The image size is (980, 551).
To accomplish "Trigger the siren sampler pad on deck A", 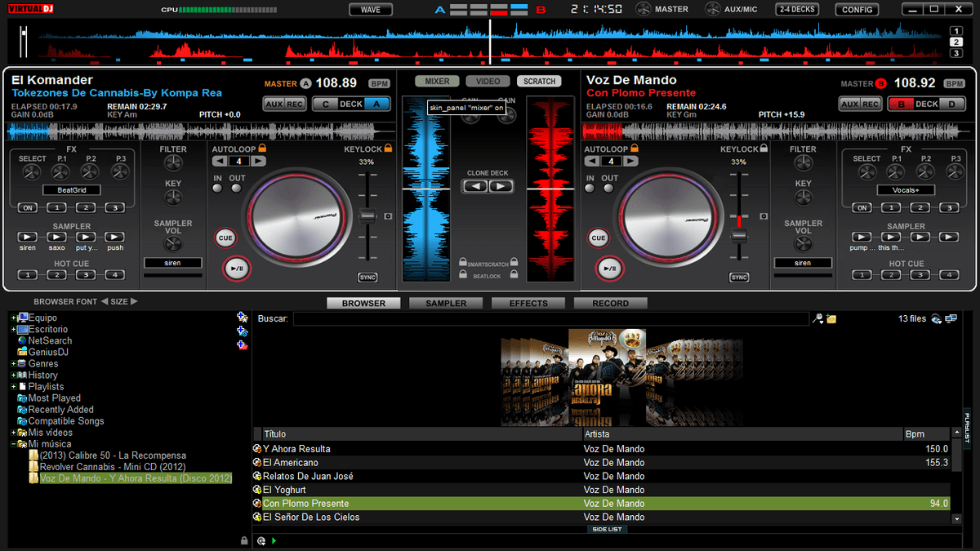I will click(x=27, y=238).
